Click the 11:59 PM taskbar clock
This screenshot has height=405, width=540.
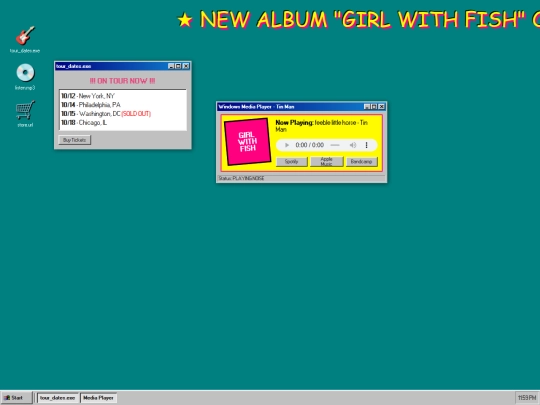click(x=527, y=398)
